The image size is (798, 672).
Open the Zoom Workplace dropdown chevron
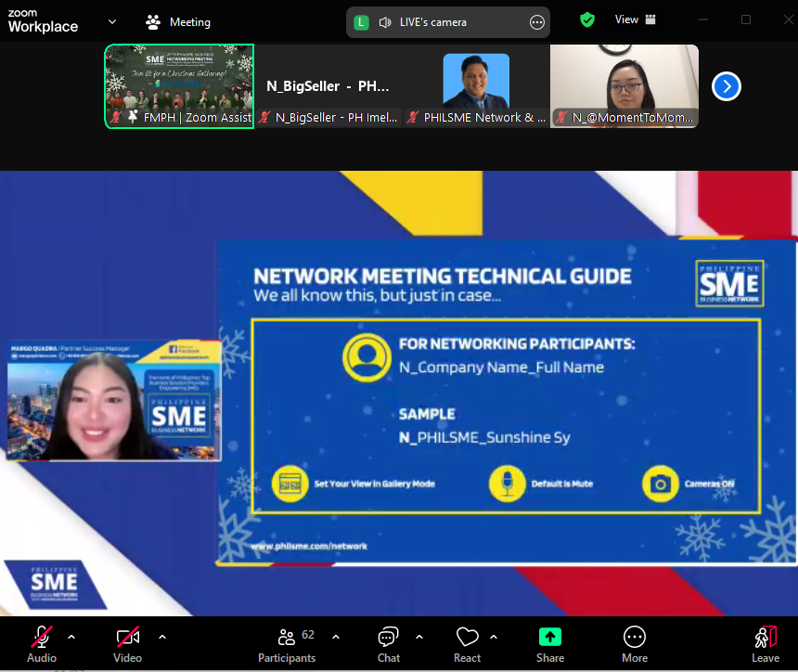pos(112,21)
